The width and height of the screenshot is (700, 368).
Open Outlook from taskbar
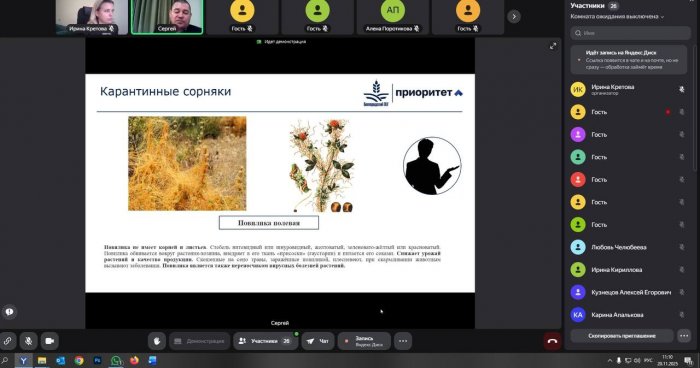coord(61,360)
